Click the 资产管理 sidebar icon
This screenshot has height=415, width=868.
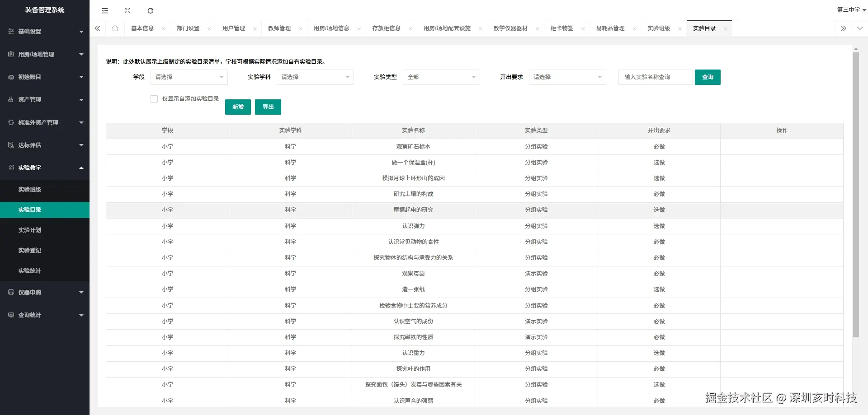tap(11, 99)
